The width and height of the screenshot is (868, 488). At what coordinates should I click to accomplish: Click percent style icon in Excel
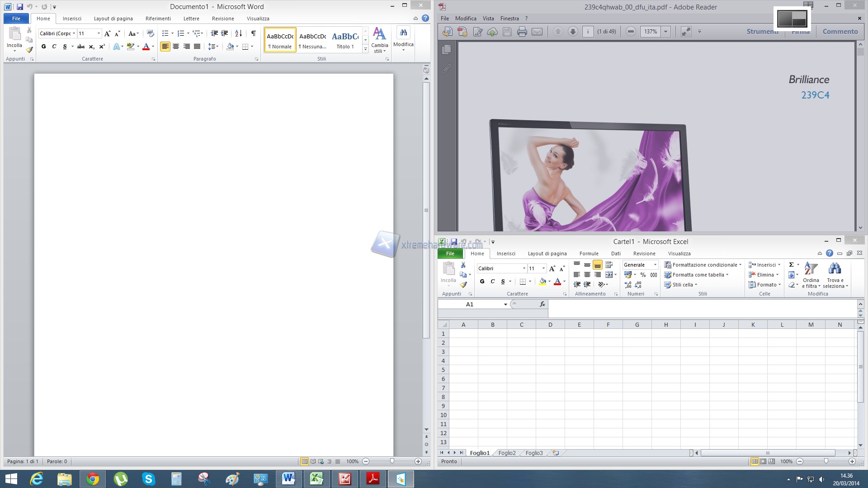coord(643,275)
